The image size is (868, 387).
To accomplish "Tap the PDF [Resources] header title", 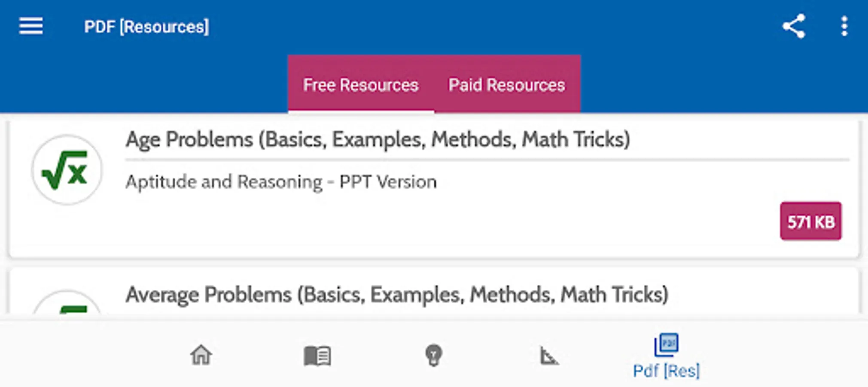I will point(146,27).
